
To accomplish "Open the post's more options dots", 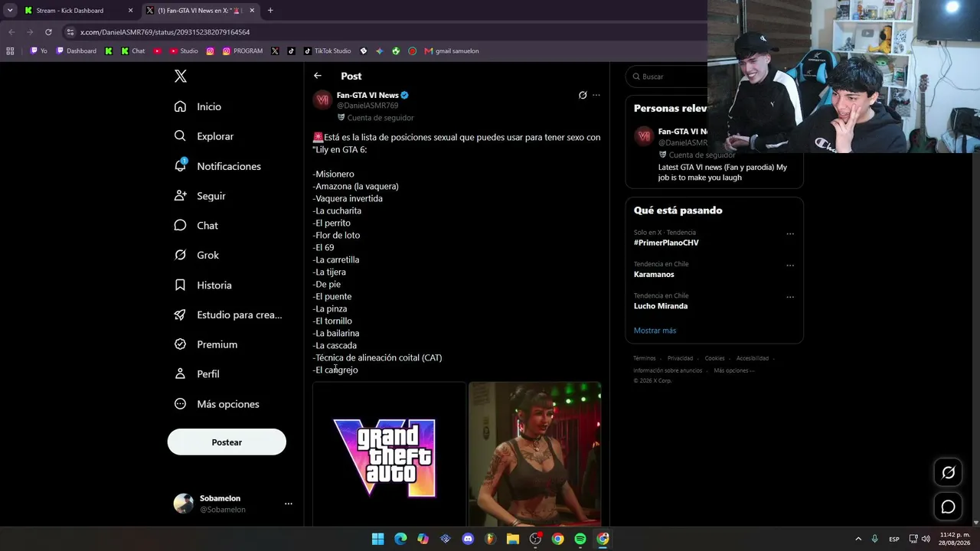I will (x=596, y=96).
